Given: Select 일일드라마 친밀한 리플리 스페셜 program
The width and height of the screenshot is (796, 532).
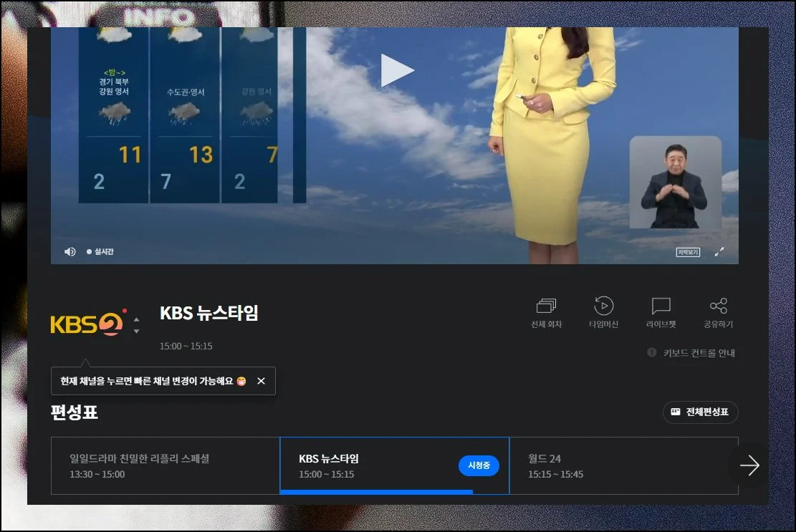Looking at the screenshot, I should coord(165,465).
